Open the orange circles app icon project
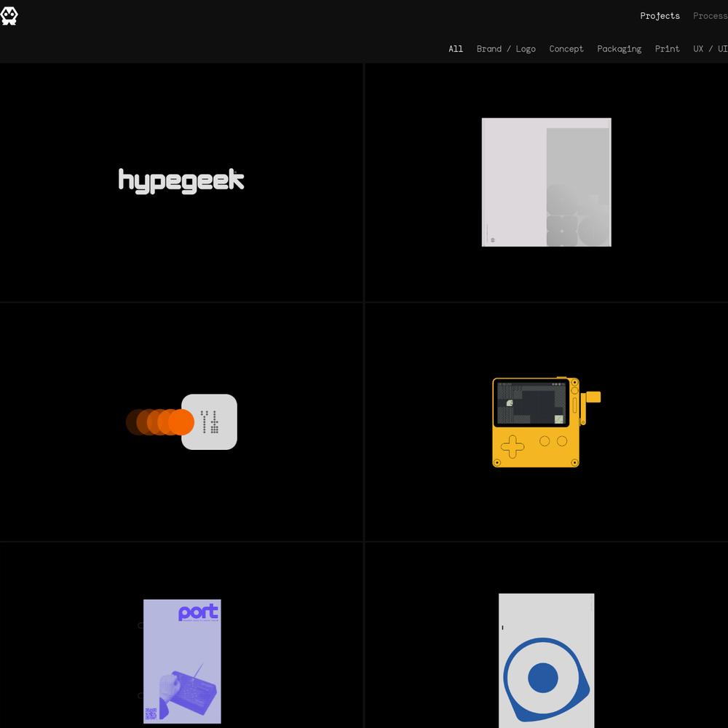 (181, 422)
